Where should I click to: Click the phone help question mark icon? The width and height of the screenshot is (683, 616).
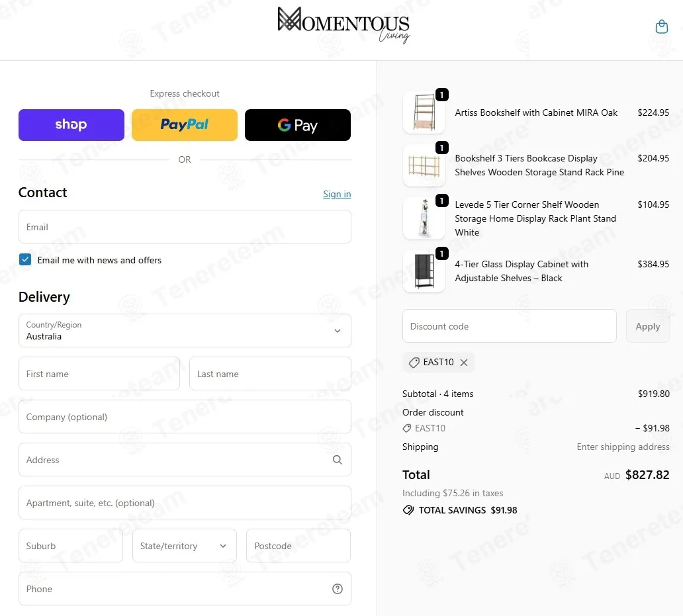pyautogui.click(x=337, y=589)
